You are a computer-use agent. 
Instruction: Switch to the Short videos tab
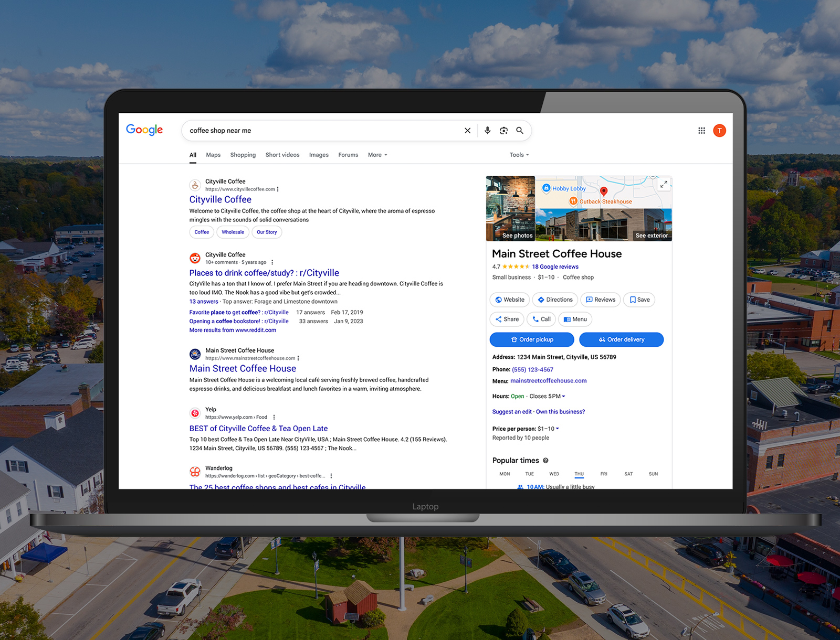(282, 155)
